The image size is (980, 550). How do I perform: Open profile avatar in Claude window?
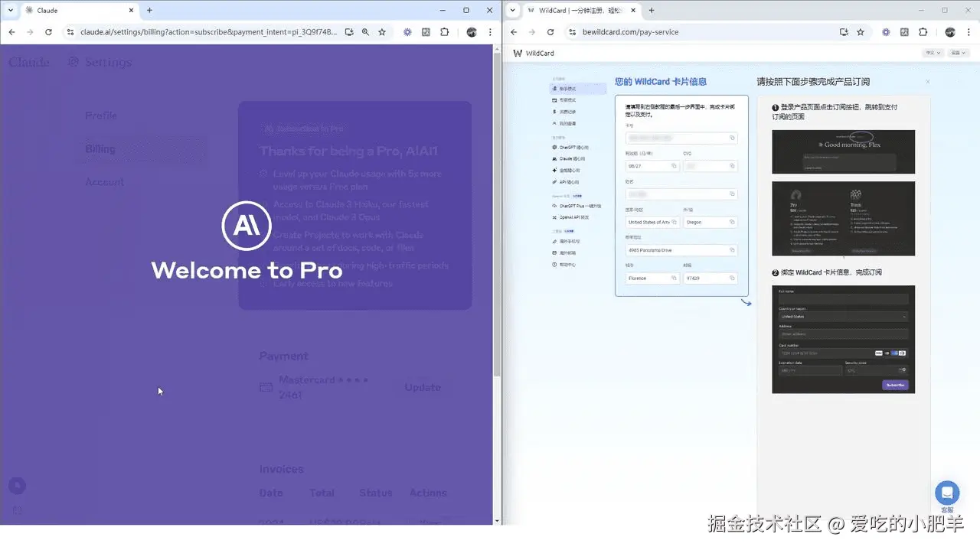click(472, 32)
